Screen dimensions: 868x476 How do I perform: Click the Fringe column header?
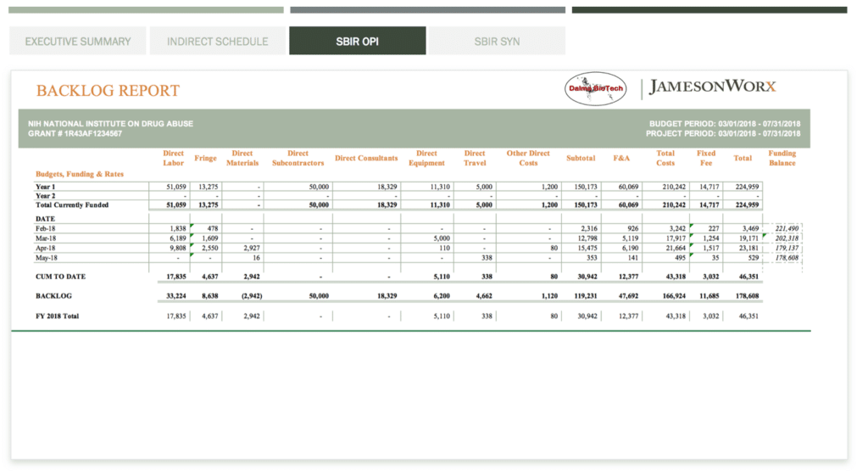[x=205, y=158]
